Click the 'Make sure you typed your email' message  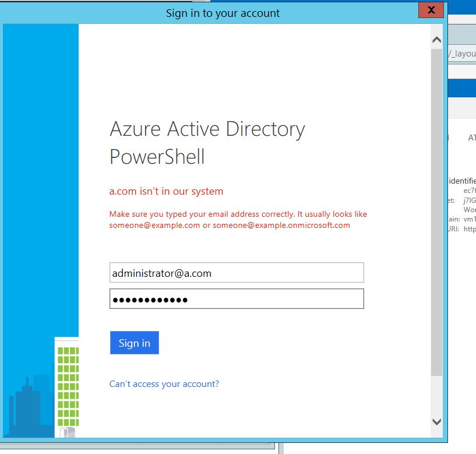pos(238,220)
